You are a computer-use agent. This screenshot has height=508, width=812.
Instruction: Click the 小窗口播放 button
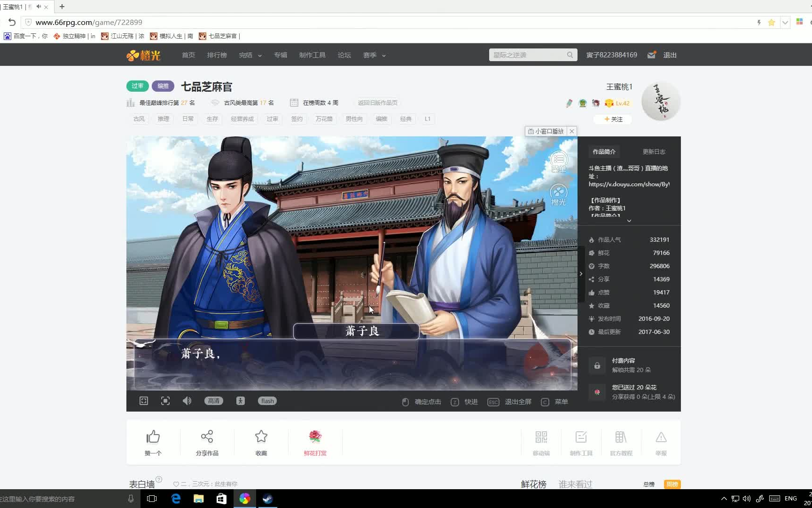click(x=546, y=131)
